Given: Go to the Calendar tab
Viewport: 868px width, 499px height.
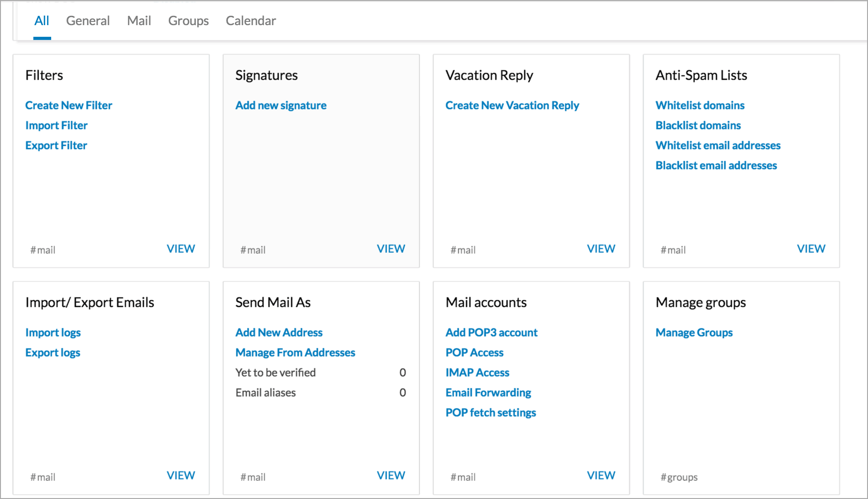Looking at the screenshot, I should pos(251,21).
